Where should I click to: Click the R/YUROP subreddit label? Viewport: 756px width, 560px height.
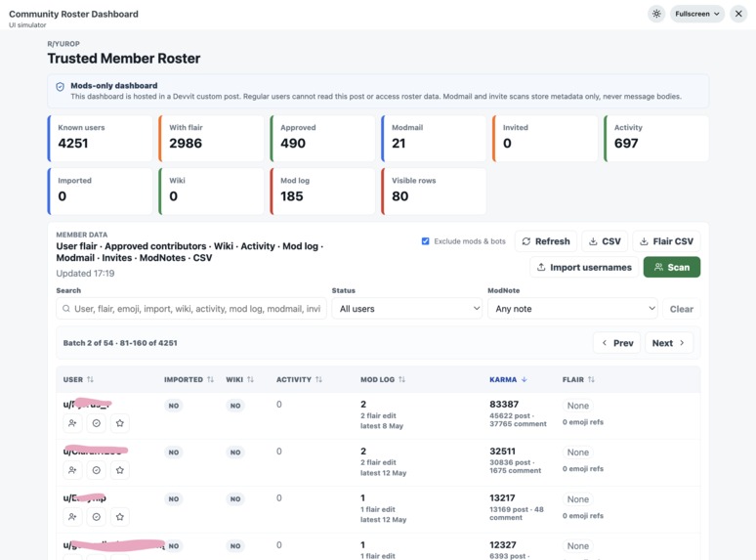pos(63,43)
